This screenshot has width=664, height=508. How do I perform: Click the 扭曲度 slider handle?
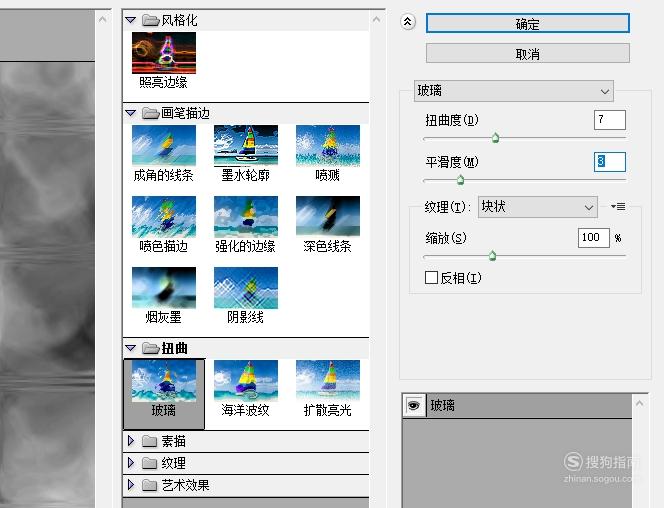pos(495,138)
